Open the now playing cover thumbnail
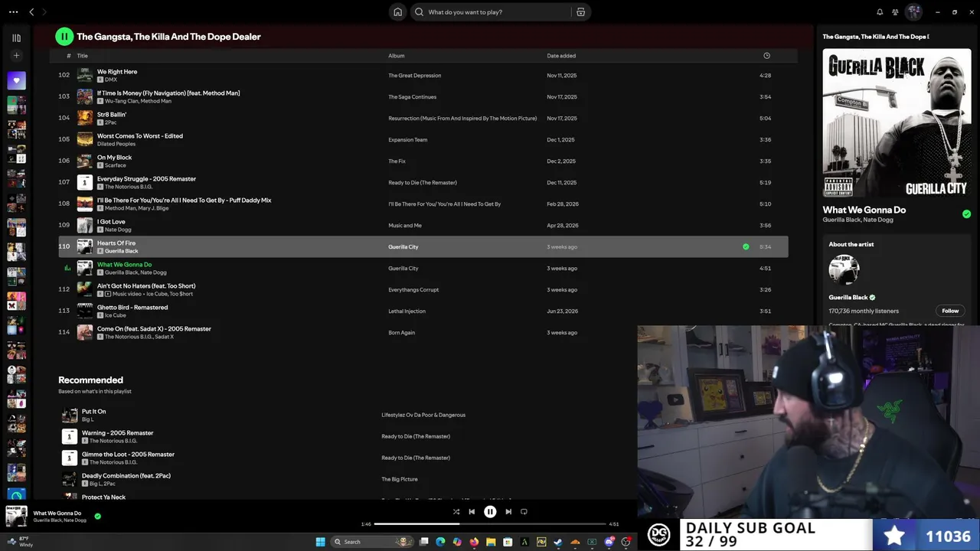This screenshot has height=551, width=980. pyautogui.click(x=16, y=517)
